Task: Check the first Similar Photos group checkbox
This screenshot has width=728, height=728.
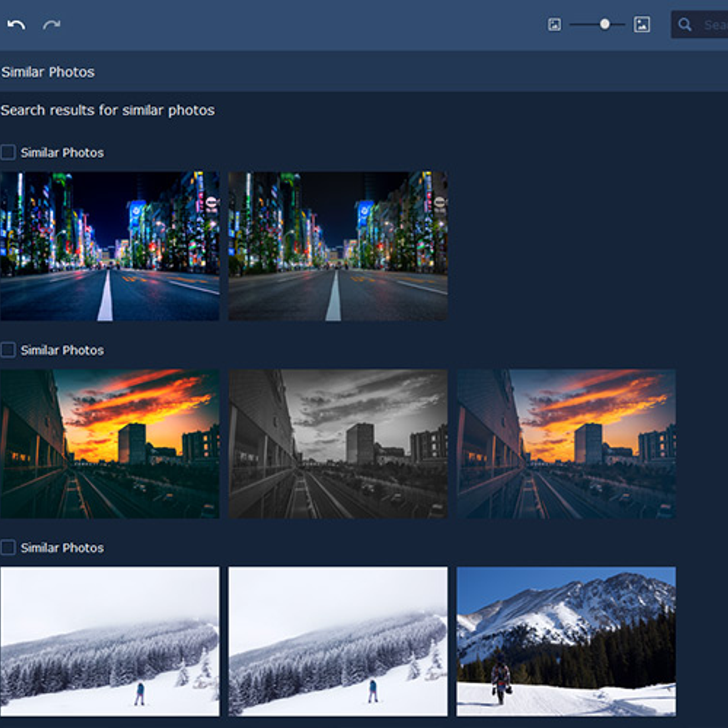Action: click(x=8, y=152)
